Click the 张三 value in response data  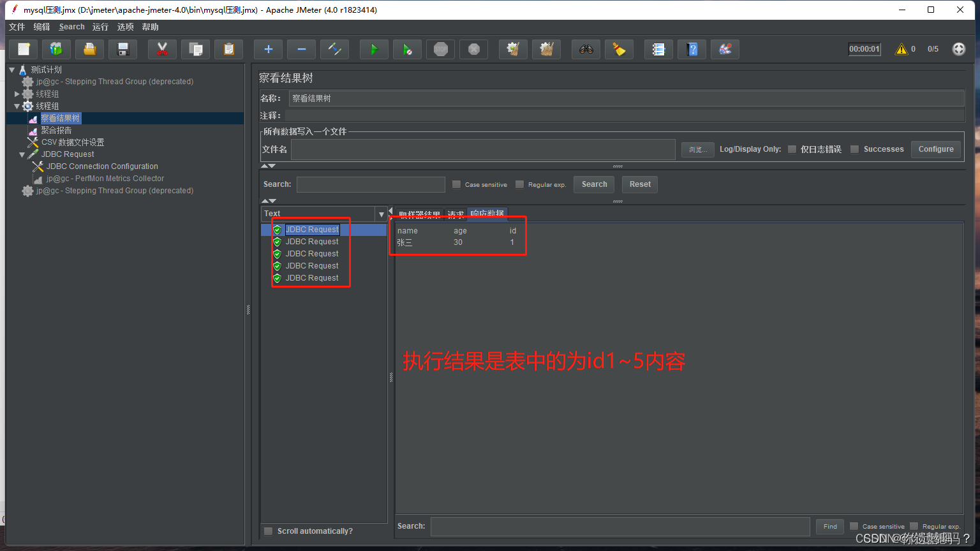coord(405,242)
